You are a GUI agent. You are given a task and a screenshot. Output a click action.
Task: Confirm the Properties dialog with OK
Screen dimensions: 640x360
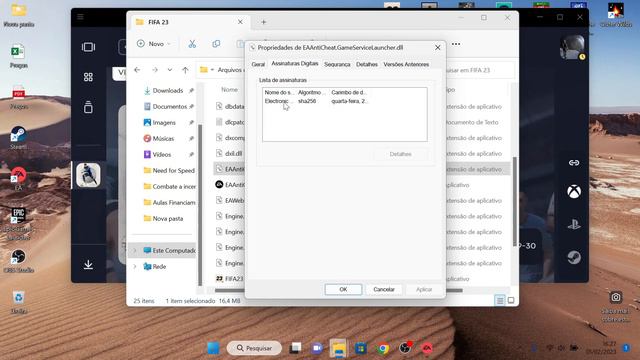pyautogui.click(x=343, y=289)
